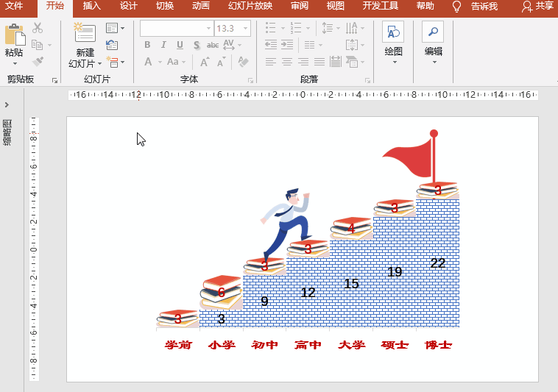Toggle Justify paragraph alignment

(x=319, y=62)
